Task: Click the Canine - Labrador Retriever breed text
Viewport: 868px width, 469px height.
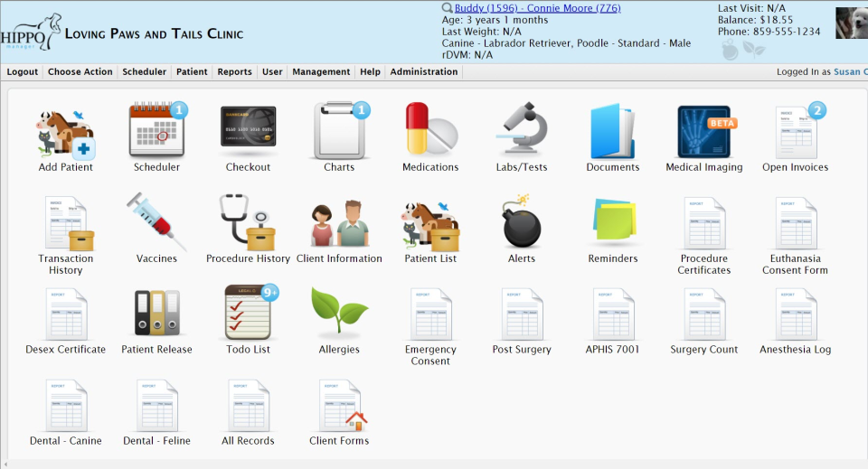Action: point(566,43)
